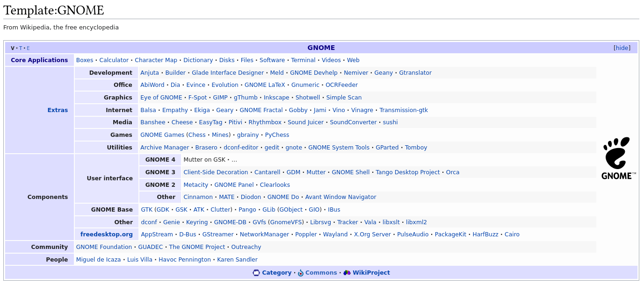Open the E edit link in navbox header
Screen dimensions: 644x284
28,48
